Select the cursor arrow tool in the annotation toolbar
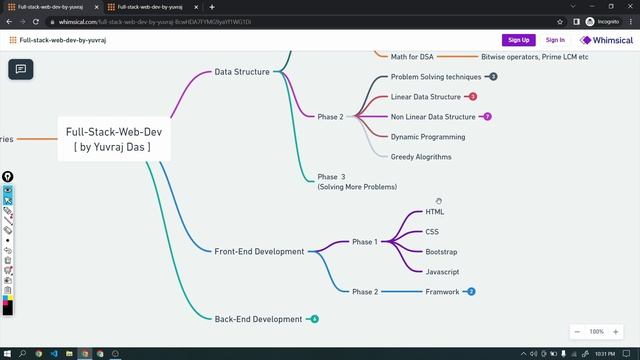The image size is (640, 360). coord(8,200)
